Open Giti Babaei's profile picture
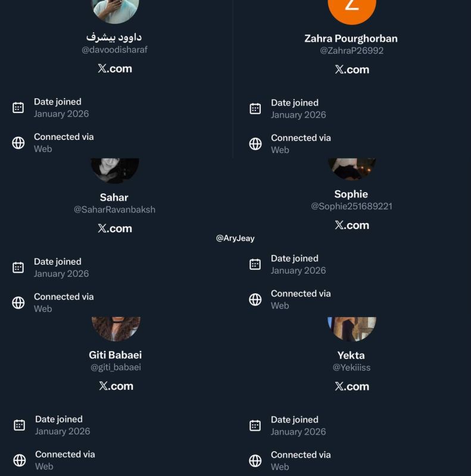Image resolution: width=471 pixels, height=476 pixels. pyautogui.click(x=116, y=328)
